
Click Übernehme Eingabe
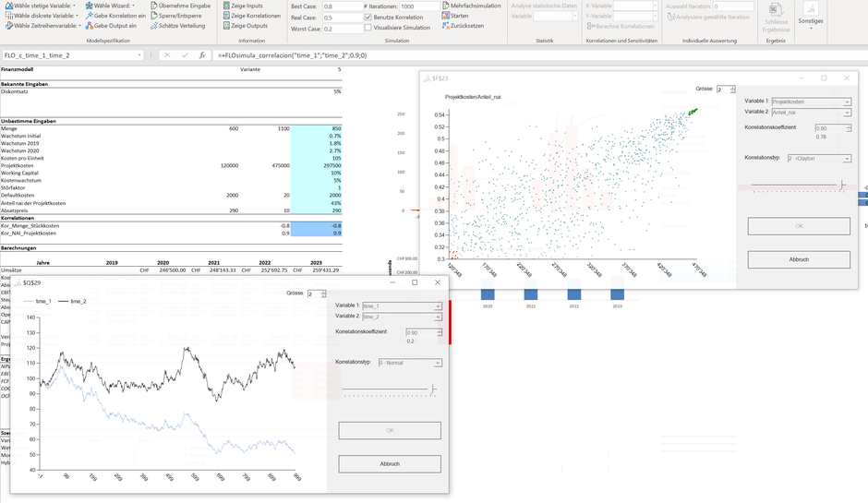coord(180,6)
